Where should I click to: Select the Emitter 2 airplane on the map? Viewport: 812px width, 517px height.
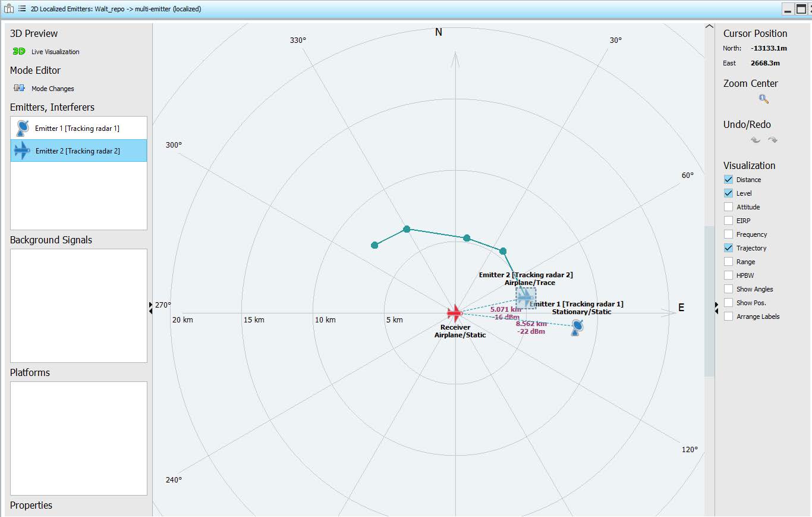[525, 297]
